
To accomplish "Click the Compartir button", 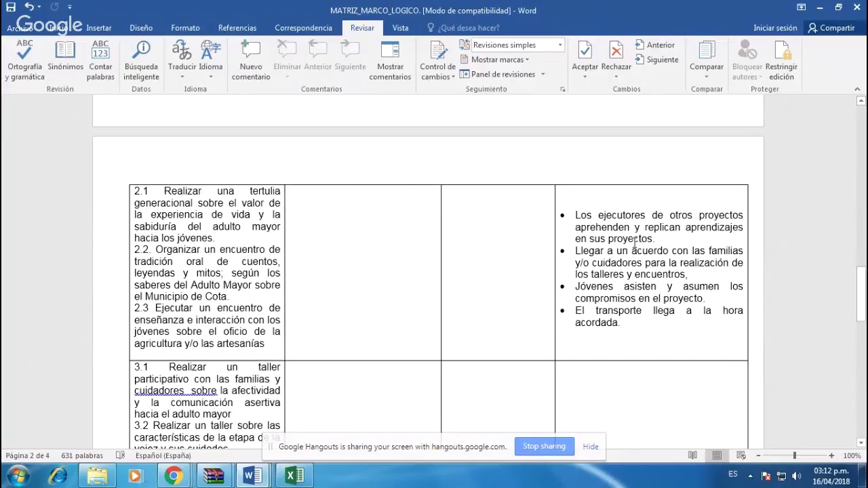I will click(831, 28).
